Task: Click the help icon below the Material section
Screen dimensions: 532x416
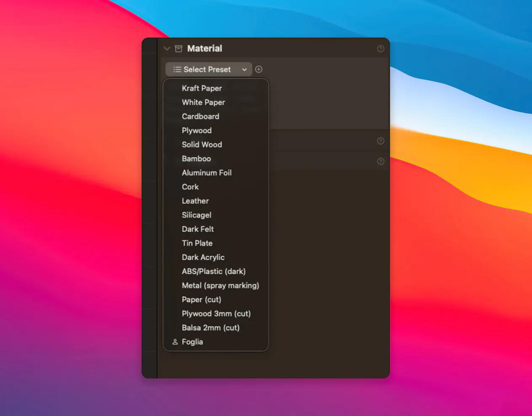Action: coord(381,141)
